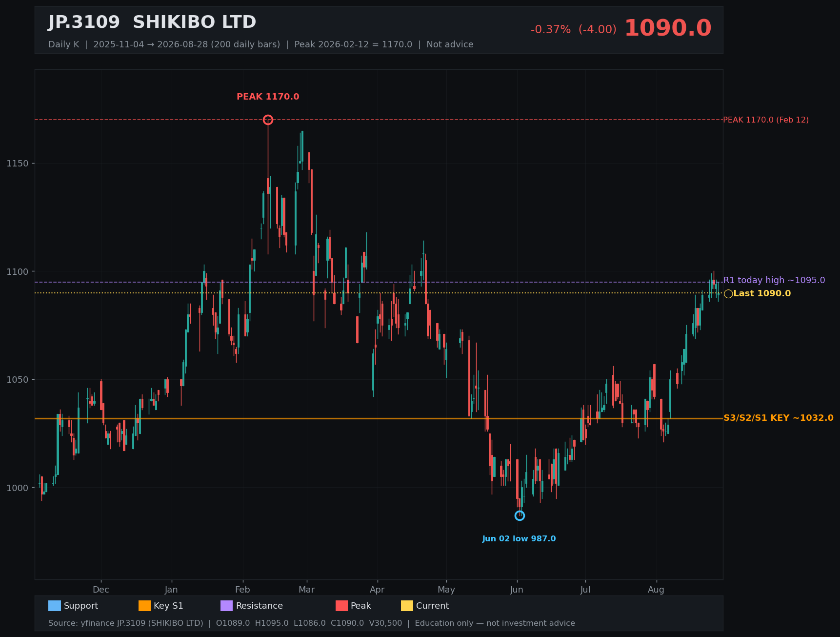
Task: Click the "Source: yfinance JP.3109" footer line
Action: [x=312, y=623]
